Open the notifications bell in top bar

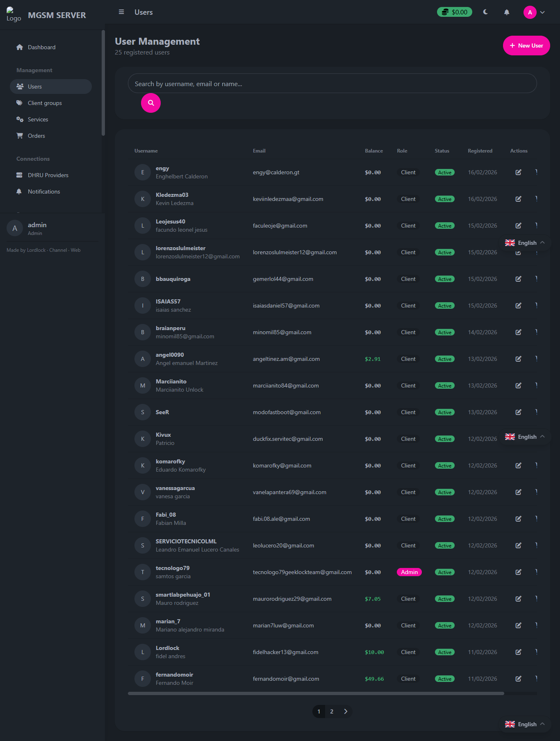(507, 12)
